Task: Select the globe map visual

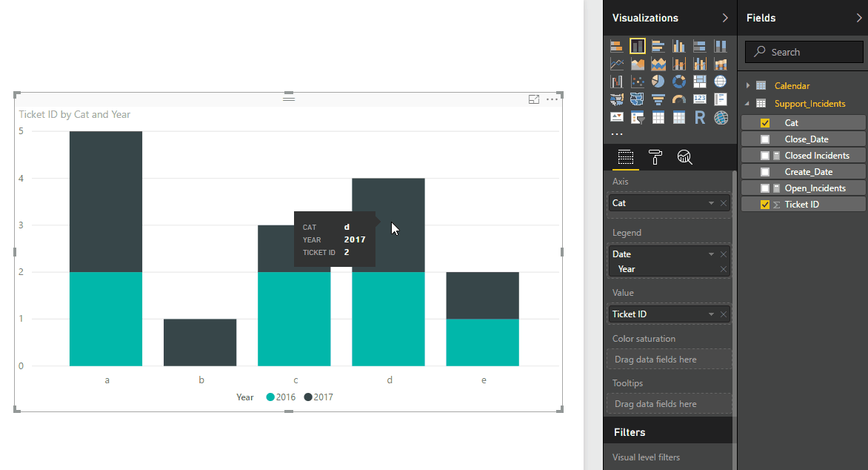Action: (720, 82)
